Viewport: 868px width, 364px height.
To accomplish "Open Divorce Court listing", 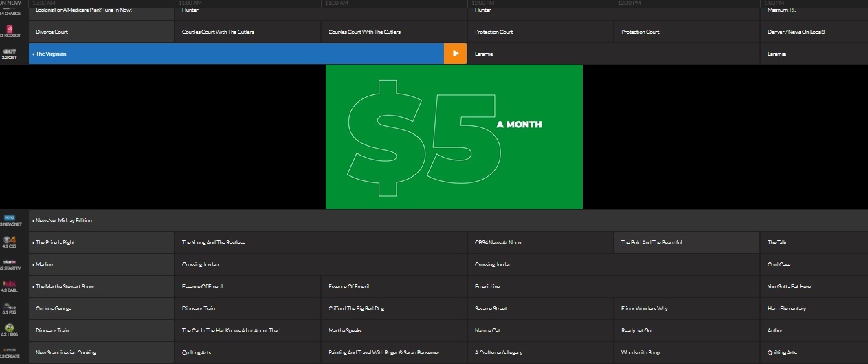I will click(101, 32).
